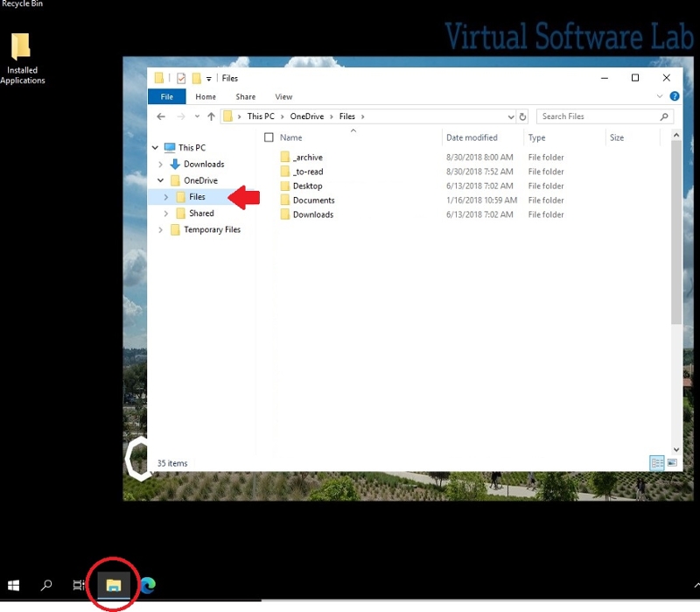700x612 pixels.
Task: Switch to large icons view toggle
Action: pyautogui.click(x=672, y=462)
